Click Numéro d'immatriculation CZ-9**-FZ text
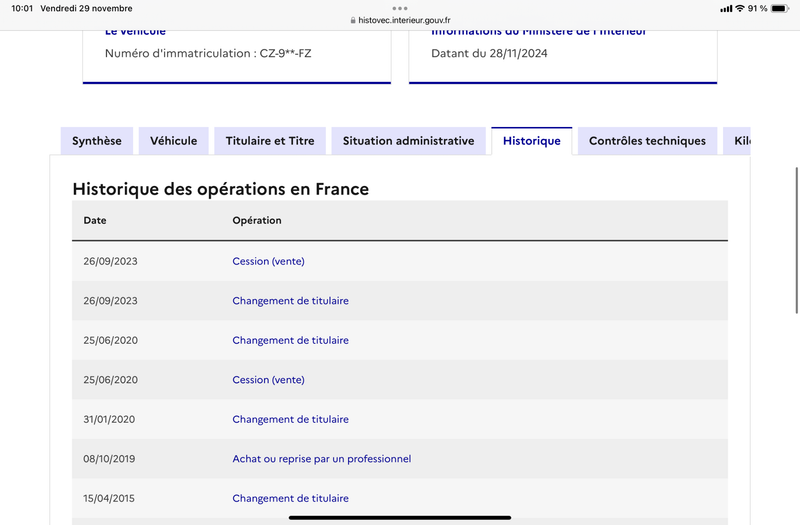Viewport: 800px width, 525px height. pos(208,54)
